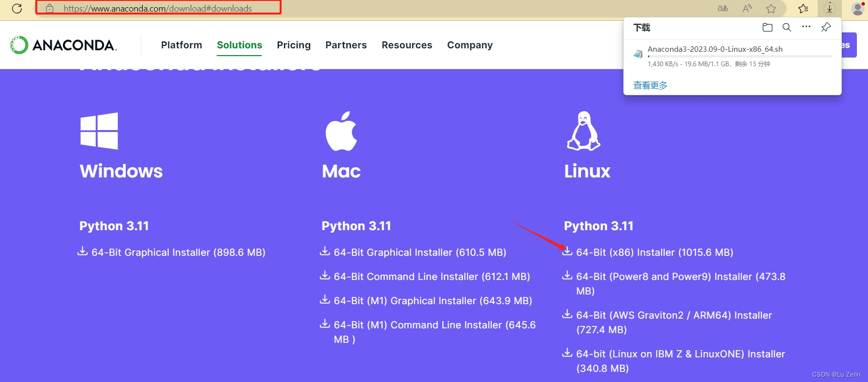Click the Mac heading
The width and height of the screenshot is (868, 382).
(x=342, y=171)
